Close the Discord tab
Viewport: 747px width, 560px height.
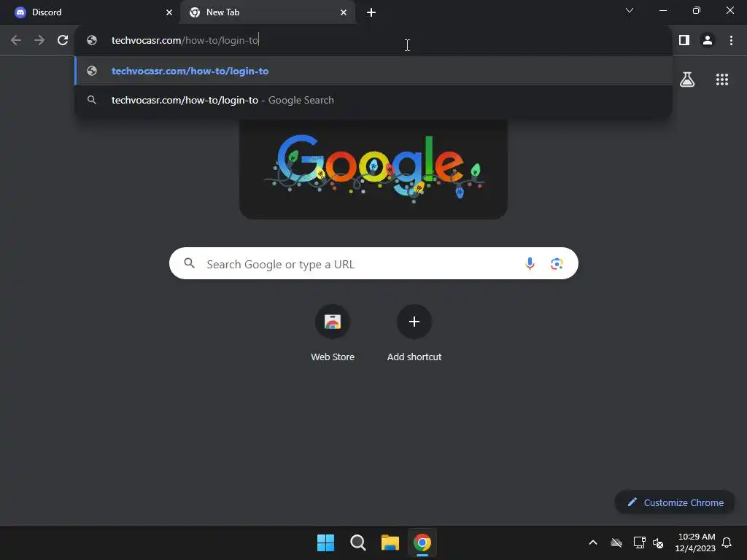click(x=169, y=12)
